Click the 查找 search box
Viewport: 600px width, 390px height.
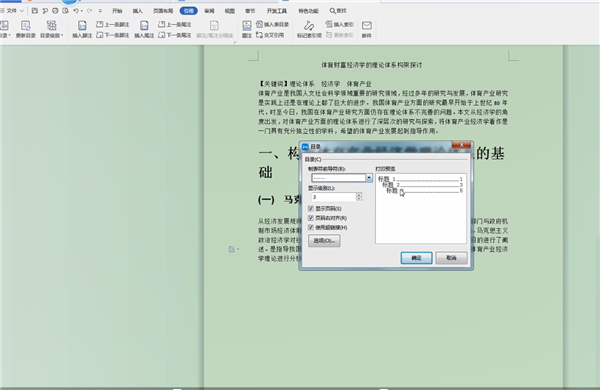click(x=338, y=11)
